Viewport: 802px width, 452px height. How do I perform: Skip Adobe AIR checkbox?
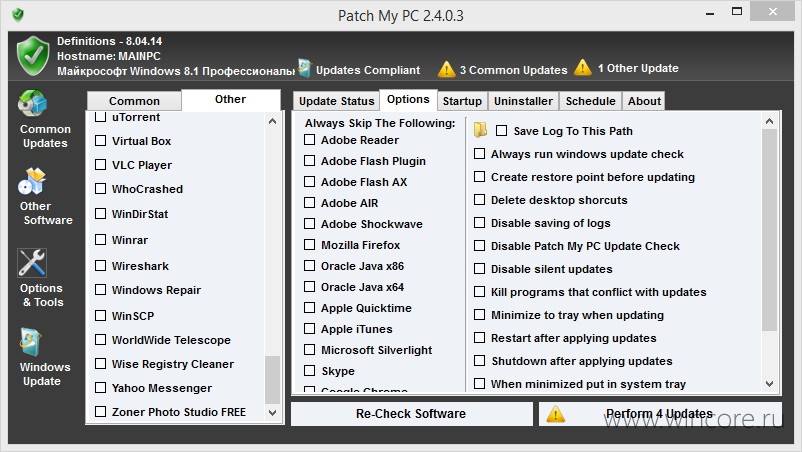tap(309, 202)
